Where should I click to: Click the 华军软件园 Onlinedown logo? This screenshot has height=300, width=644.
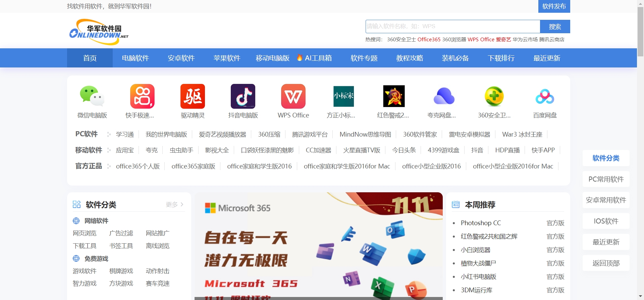tap(99, 32)
